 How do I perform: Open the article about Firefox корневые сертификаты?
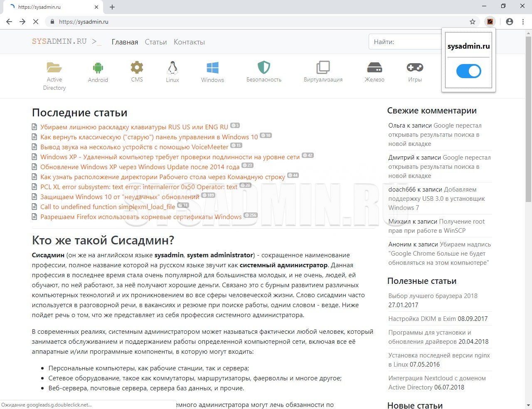click(x=141, y=217)
